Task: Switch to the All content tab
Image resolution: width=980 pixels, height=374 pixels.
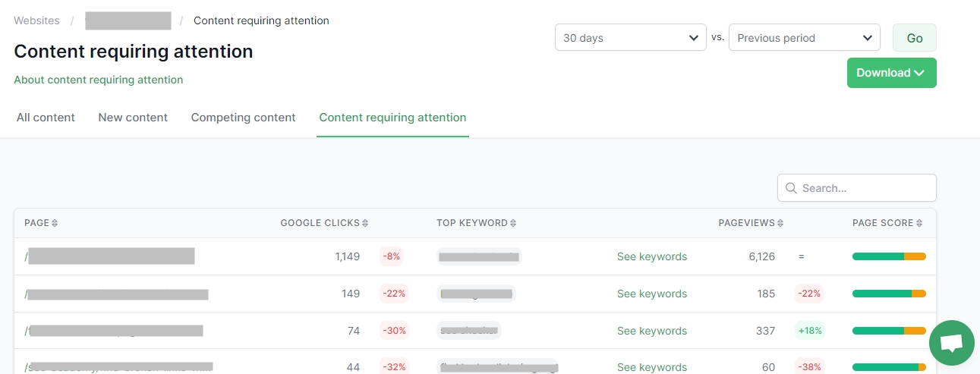Action: click(x=46, y=118)
